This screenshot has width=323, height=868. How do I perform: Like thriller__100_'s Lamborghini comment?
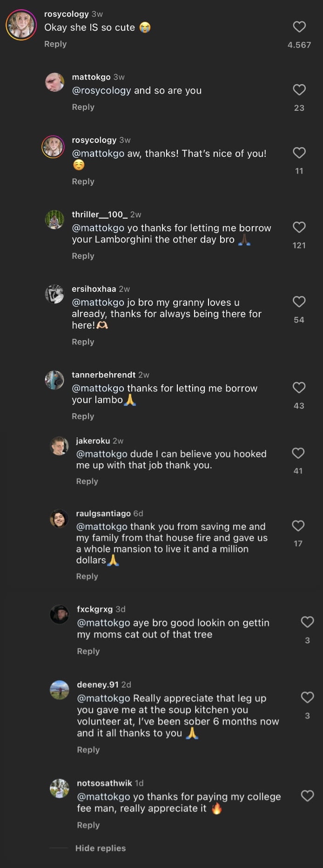(x=299, y=227)
